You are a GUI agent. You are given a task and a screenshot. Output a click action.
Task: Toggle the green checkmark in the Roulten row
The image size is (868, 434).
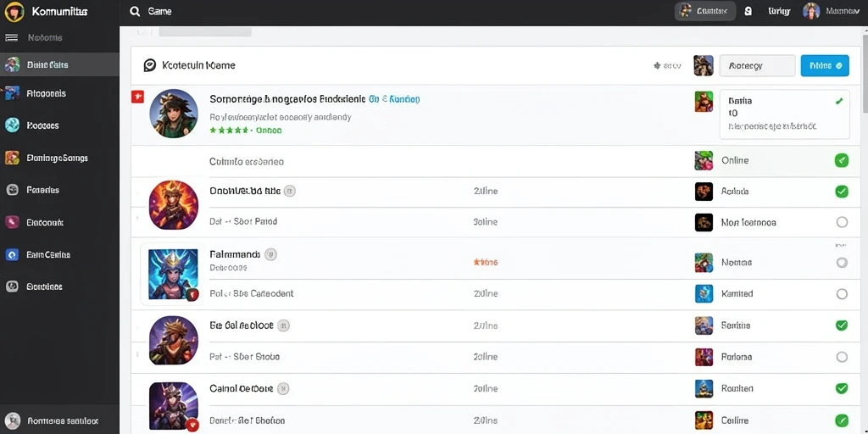click(x=842, y=388)
